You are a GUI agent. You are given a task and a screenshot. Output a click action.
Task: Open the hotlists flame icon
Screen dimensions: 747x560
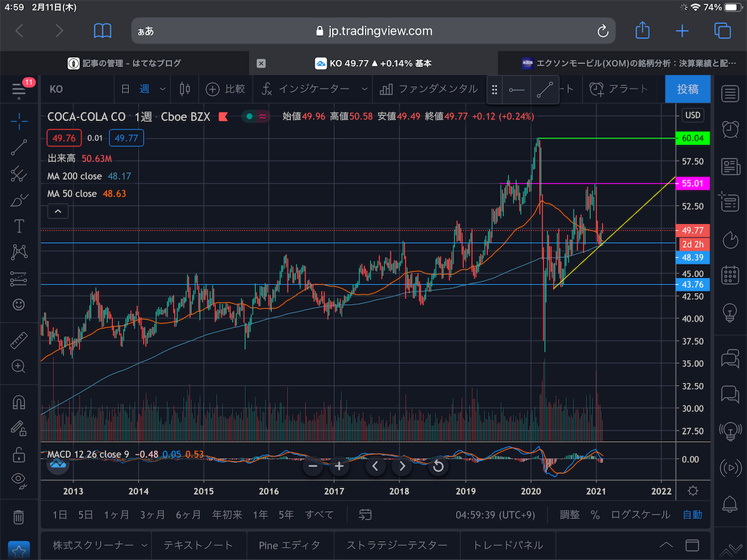coord(729,239)
